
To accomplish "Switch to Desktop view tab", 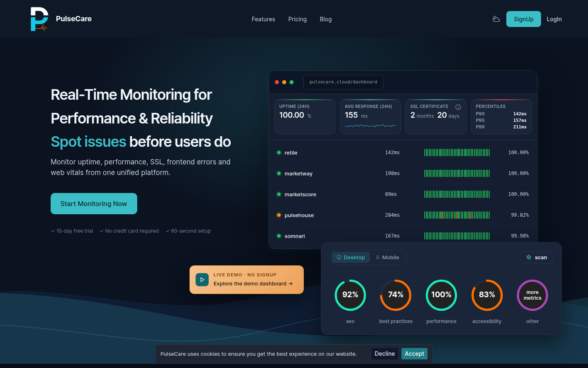I will click(351, 257).
